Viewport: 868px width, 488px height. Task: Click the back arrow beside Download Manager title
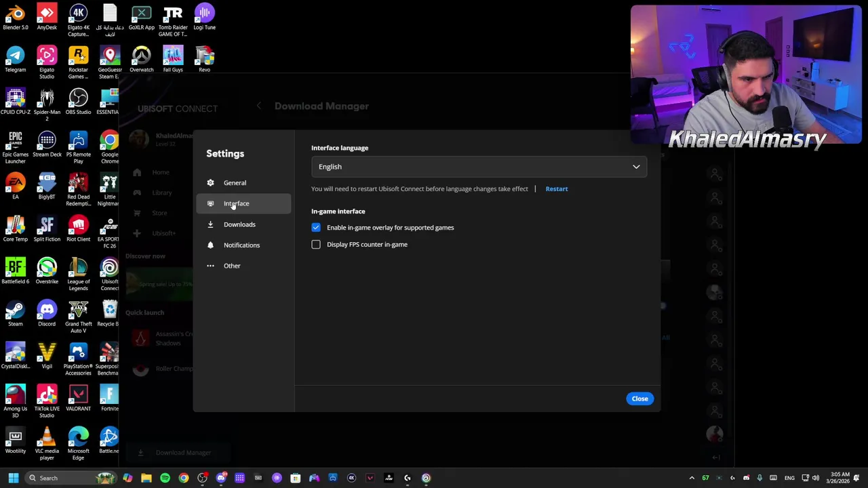[x=258, y=106]
